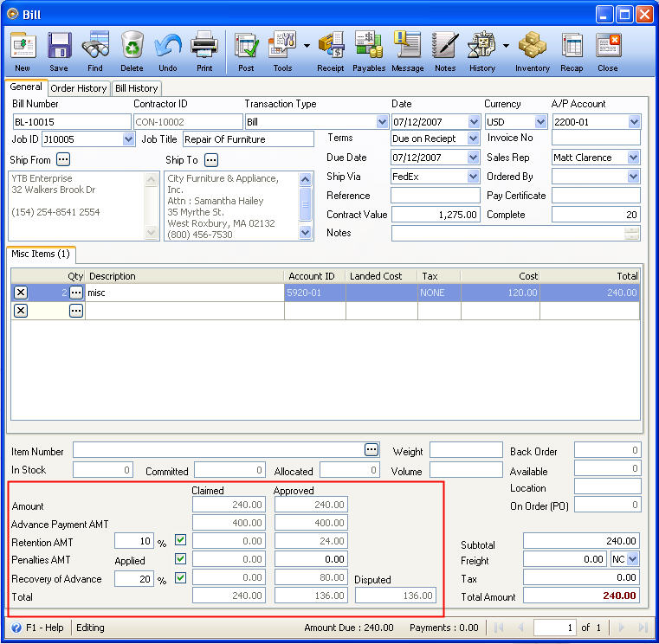Select the Misc Items (1) tab
This screenshot has height=644, width=659.
tap(41, 254)
